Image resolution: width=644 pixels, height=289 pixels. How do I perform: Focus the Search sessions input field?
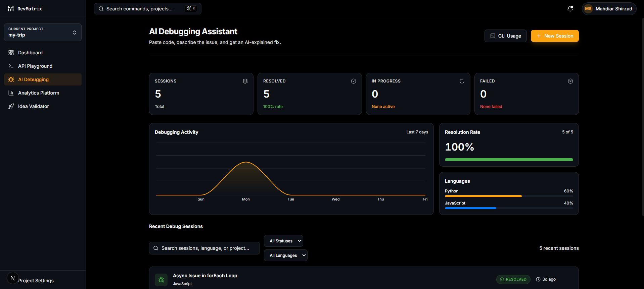tap(204, 248)
